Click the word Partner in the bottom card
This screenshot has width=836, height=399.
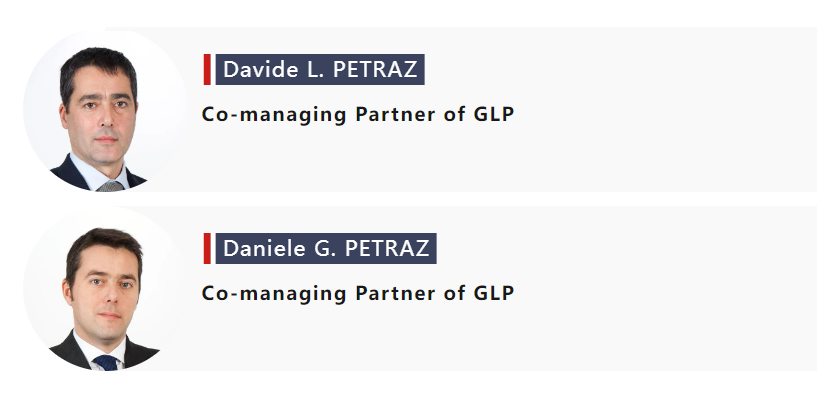tap(395, 293)
